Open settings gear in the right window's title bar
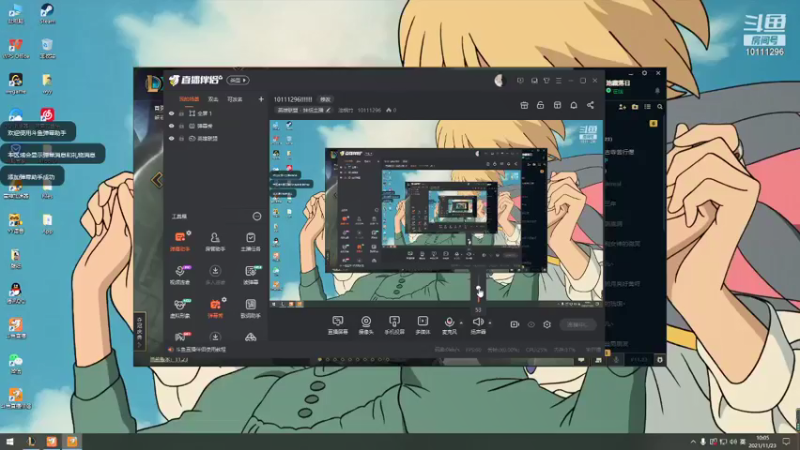Viewport: 800px width, 450px height. click(644, 73)
